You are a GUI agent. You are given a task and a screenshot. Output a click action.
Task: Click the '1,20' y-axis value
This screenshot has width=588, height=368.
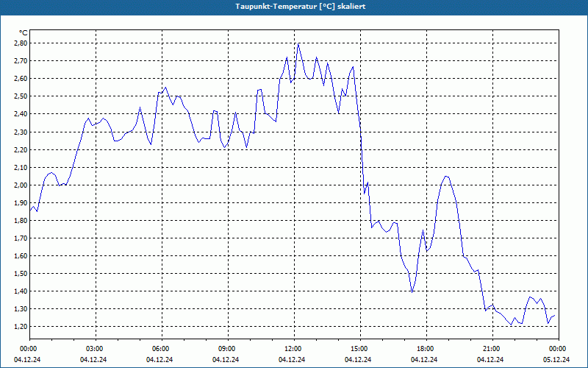[x=21, y=326]
